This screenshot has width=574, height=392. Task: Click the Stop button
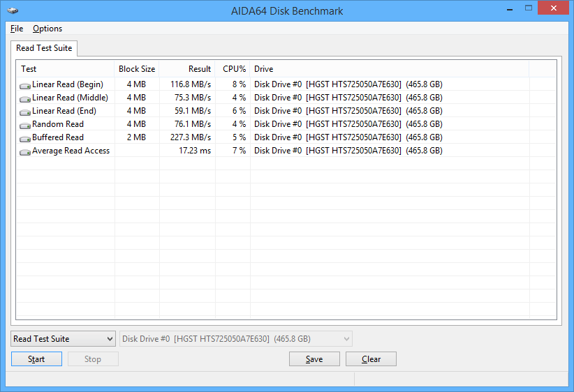(93, 359)
